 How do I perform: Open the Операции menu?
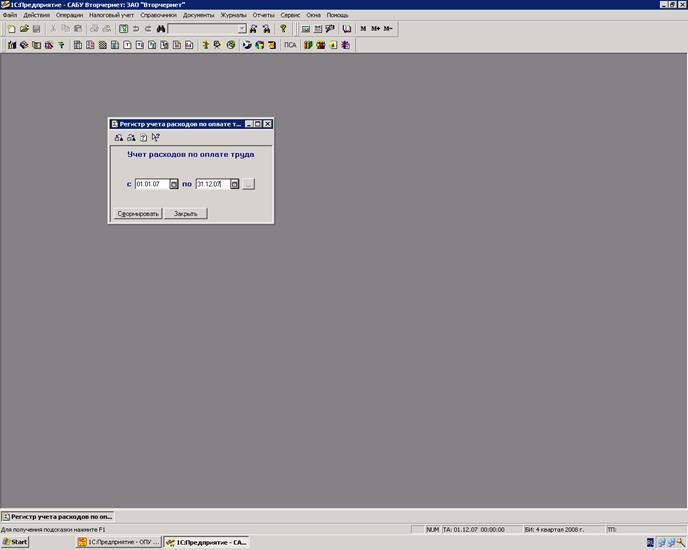click(x=69, y=15)
